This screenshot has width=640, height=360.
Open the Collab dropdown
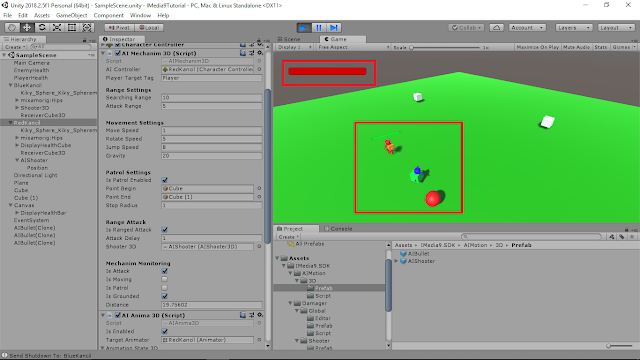[x=466, y=28]
